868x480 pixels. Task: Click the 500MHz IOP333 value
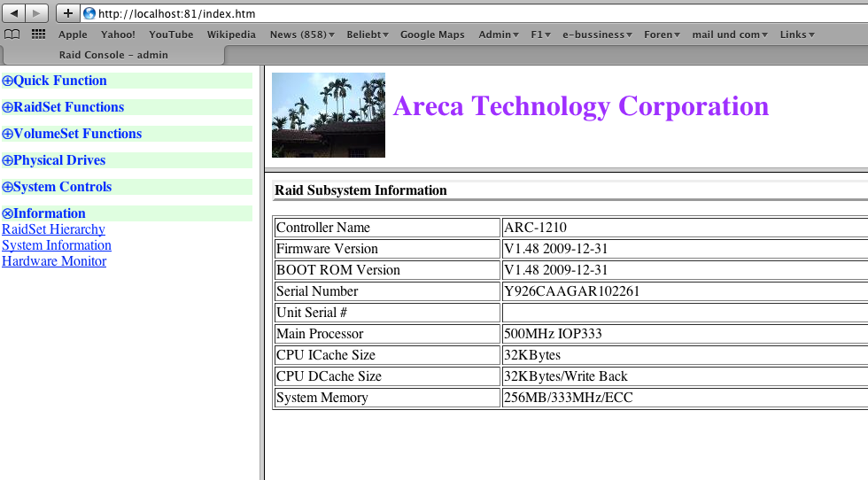click(x=553, y=334)
